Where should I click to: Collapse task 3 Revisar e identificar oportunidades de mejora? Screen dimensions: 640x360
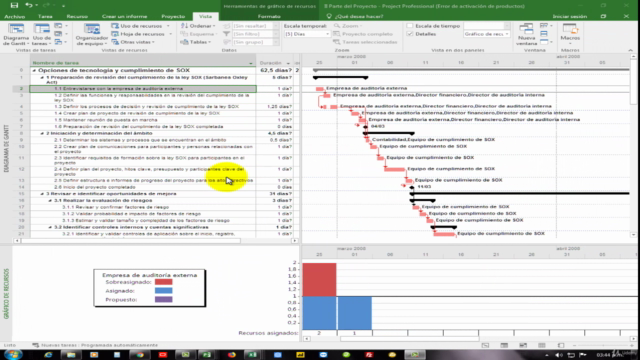(x=42, y=194)
